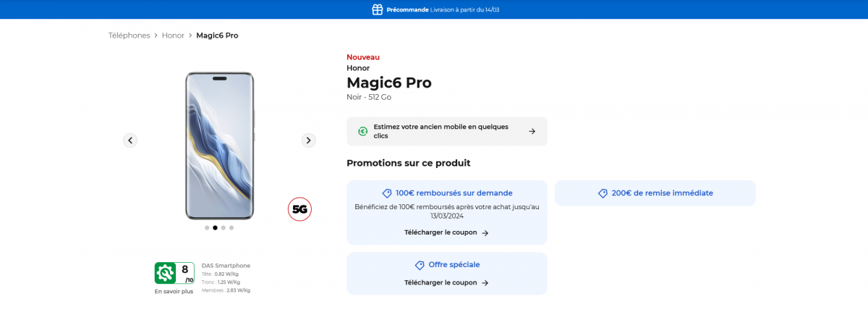Open the Téléphones breadcrumb link
868x312 pixels.
129,35
